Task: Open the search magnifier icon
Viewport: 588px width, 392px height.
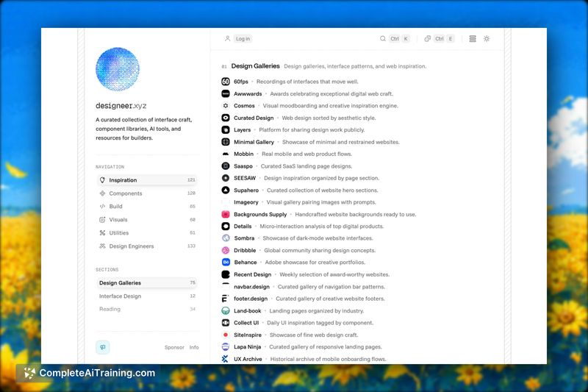Action: pos(382,39)
